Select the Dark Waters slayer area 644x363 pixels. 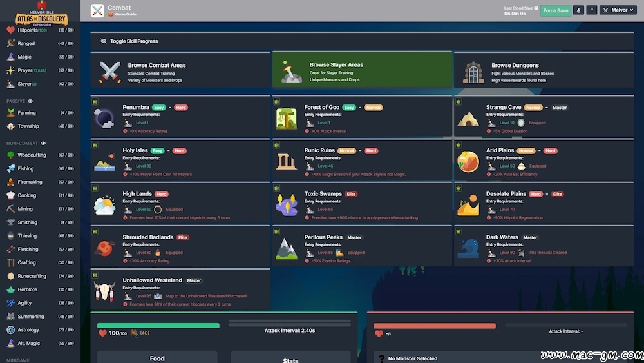544,246
